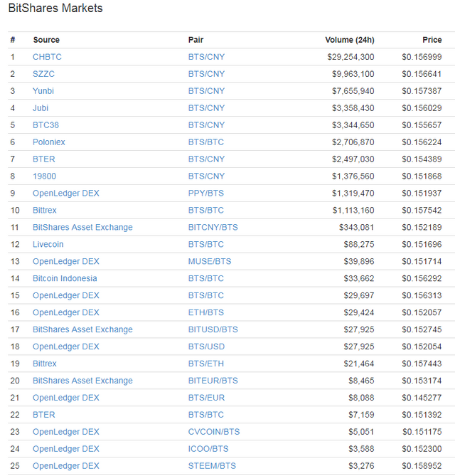This screenshot has width=455, height=476.
Task: Click Bittrex link in BTS/ETH row
Action: pyautogui.click(x=45, y=363)
